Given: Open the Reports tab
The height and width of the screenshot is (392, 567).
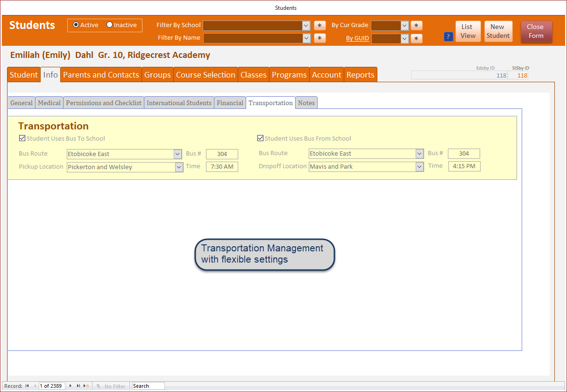Looking at the screenshot, I should (360, 75).
